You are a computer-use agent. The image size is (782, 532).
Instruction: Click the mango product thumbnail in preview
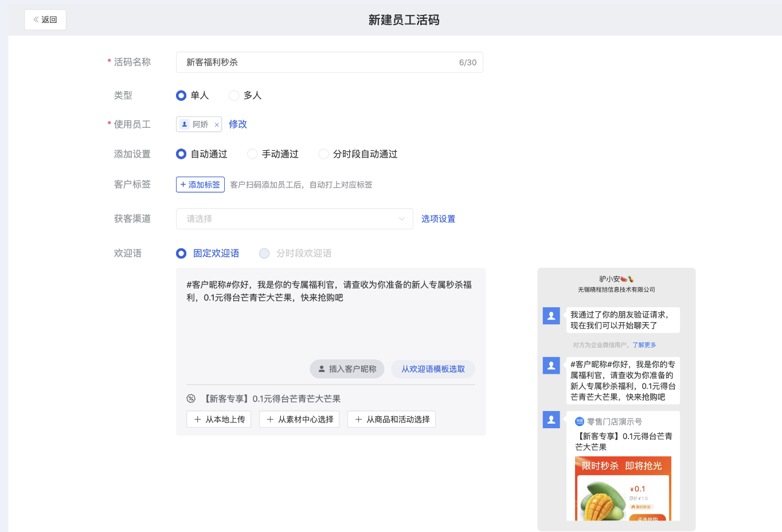click(x=603, y=500)
